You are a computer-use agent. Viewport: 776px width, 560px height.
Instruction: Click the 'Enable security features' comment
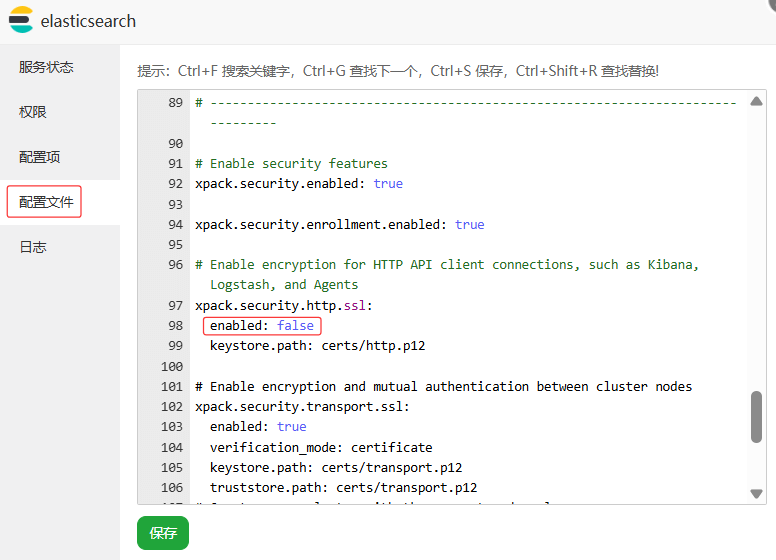291,164
